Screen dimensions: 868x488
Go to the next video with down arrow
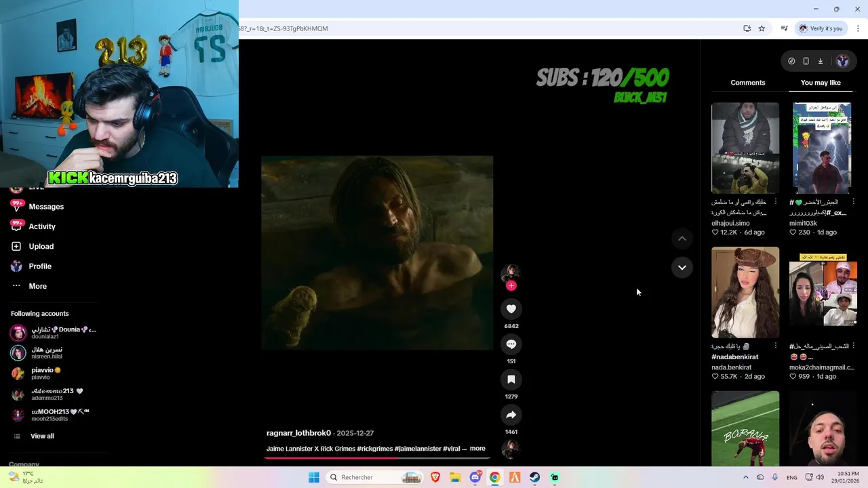(x=682, y=267)
